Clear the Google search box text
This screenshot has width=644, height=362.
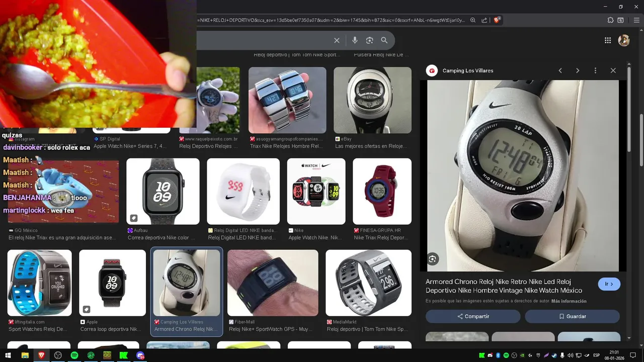(x=337, y=40)
